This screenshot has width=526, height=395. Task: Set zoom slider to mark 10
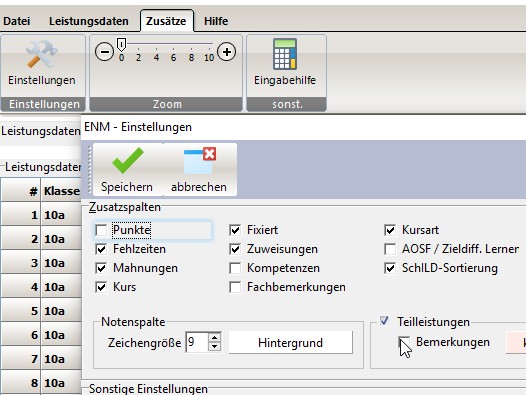click(209, 58)
